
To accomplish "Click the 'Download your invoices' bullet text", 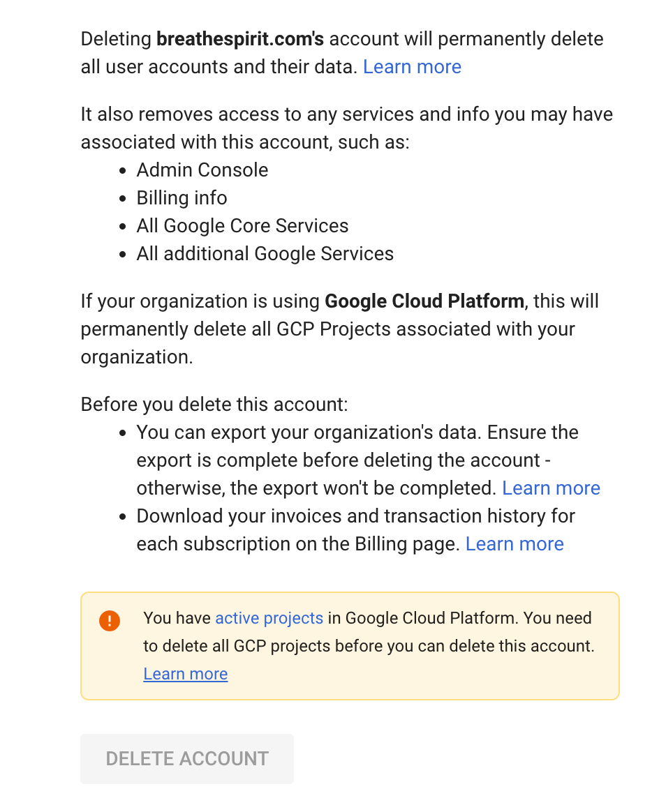I will click(x=355, y=516).
